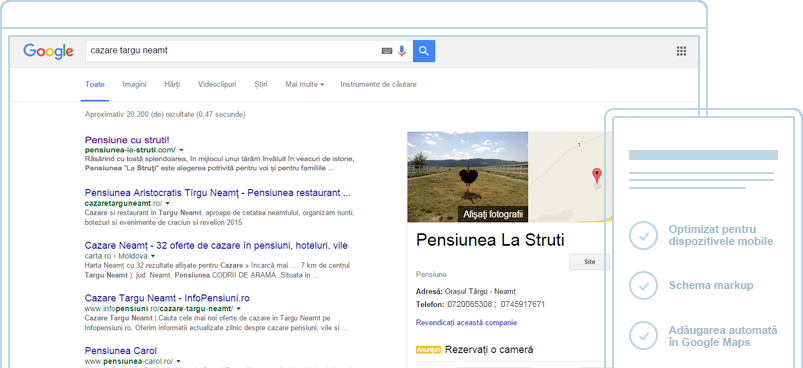Click Rezervați o cameră text
The image size is (803, 368).
[489, 350]
